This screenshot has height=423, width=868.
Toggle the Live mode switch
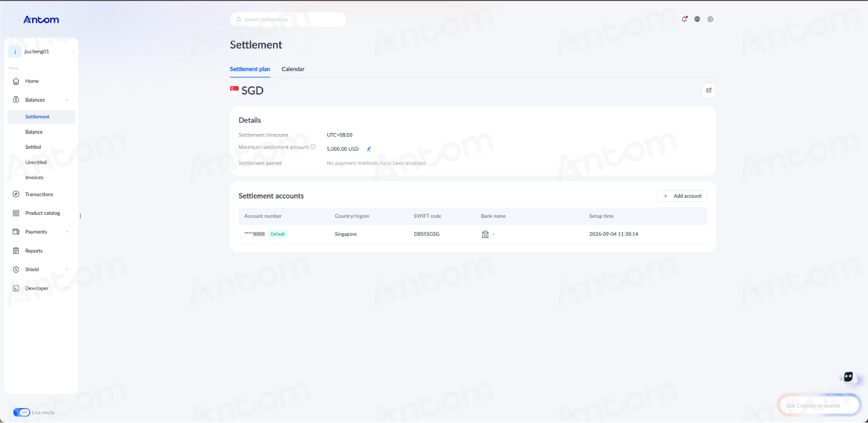tap(22, 413)
